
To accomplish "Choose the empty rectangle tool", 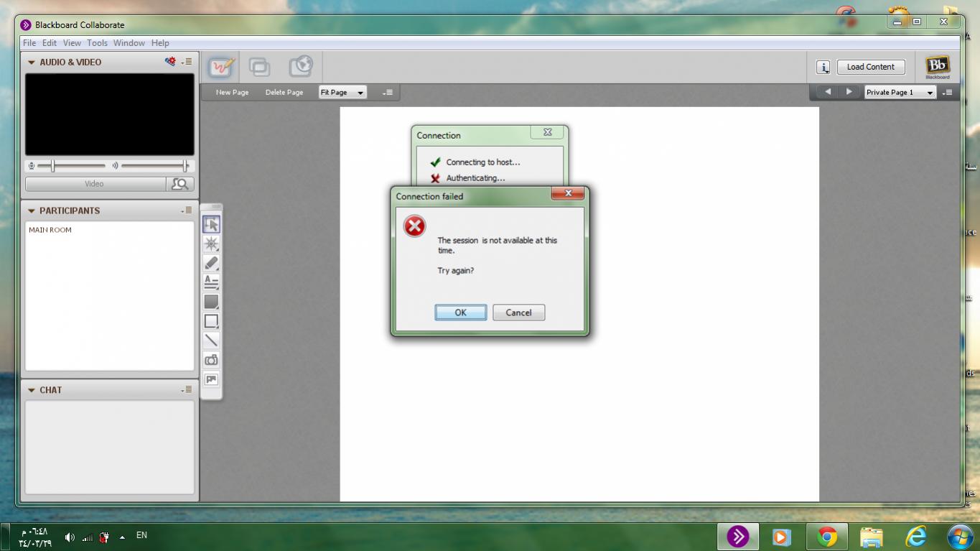I will (211, 321).
